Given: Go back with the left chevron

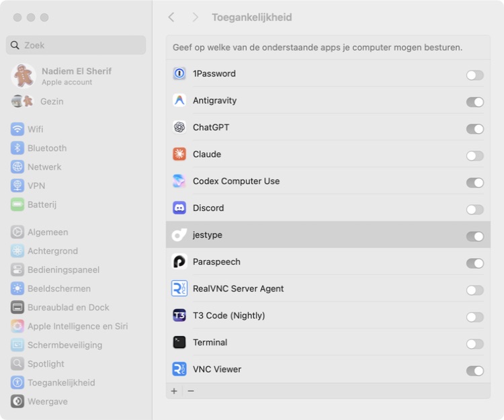Looking at the screenshot, I should 171,17.
